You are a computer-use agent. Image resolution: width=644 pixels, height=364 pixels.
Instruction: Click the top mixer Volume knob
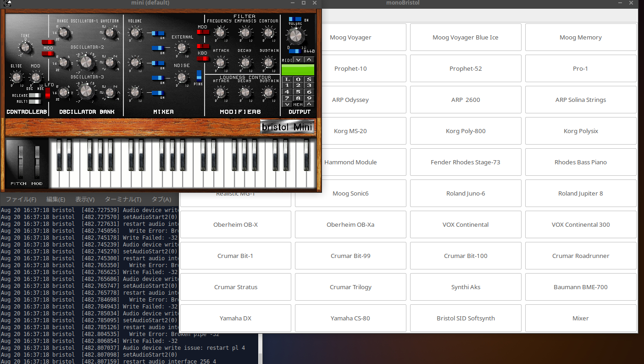(135, 33)
